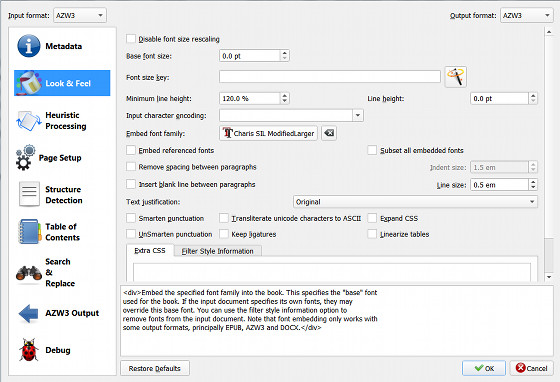
Task: Select the Heuristic Processing icon
Action: tap(29, 121)
